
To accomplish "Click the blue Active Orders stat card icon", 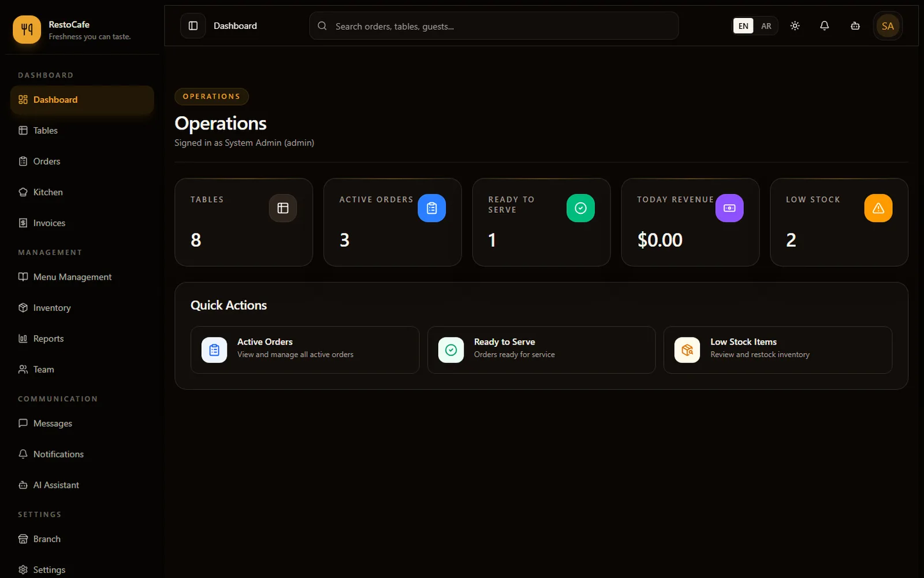I will coord(432,208).
